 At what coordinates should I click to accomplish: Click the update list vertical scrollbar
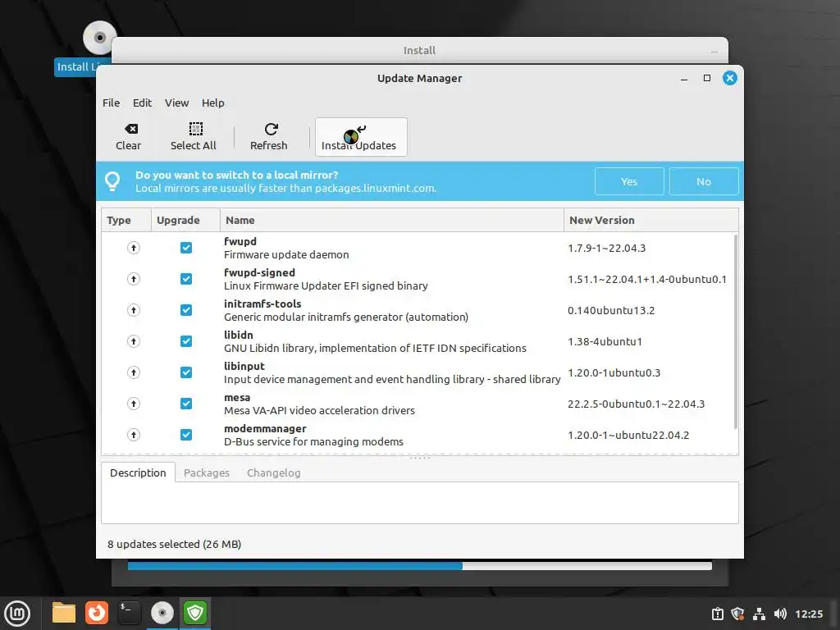tap(736, 331)
